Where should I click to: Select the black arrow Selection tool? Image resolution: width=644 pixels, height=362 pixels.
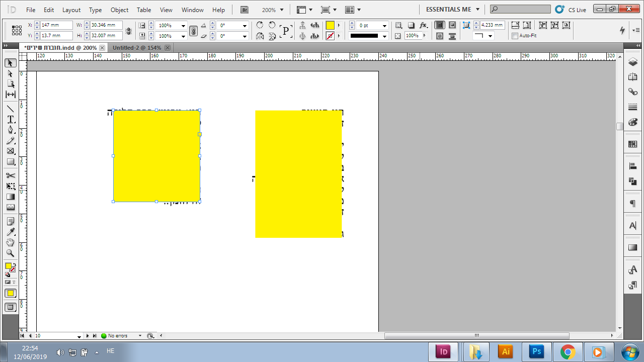[x=10, y=63]
